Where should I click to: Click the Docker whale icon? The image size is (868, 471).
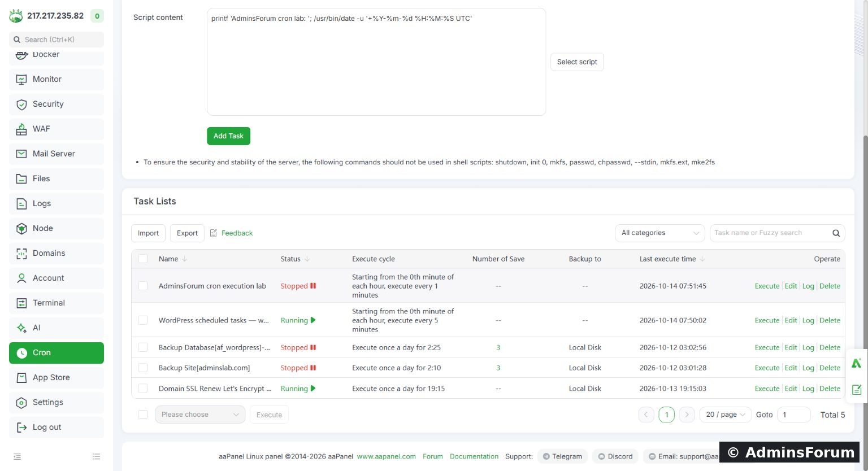[x=21, y=55]
